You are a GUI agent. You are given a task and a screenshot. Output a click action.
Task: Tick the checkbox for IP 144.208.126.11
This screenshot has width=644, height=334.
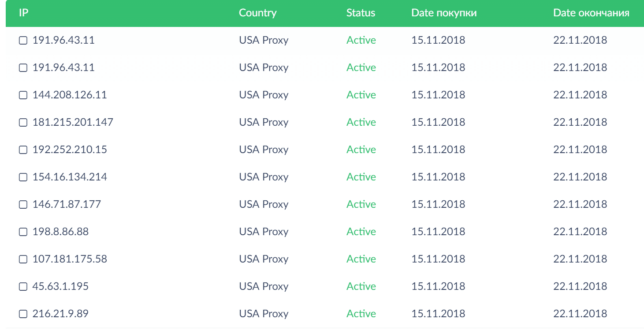[x=23, y=95]
